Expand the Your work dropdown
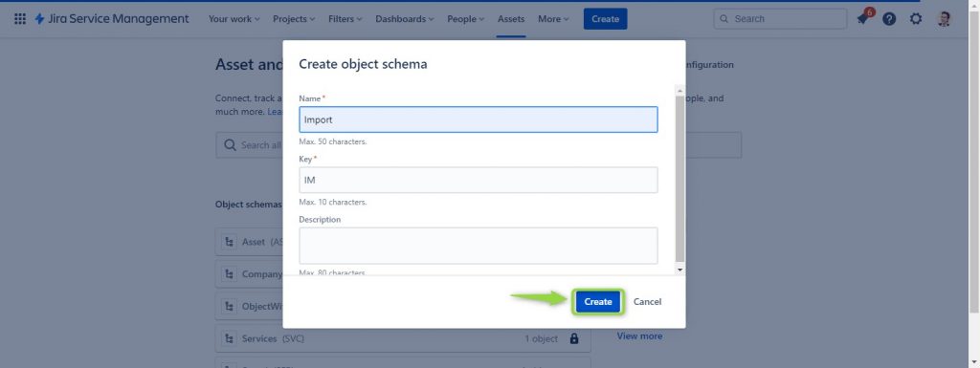 click(234, 19)
